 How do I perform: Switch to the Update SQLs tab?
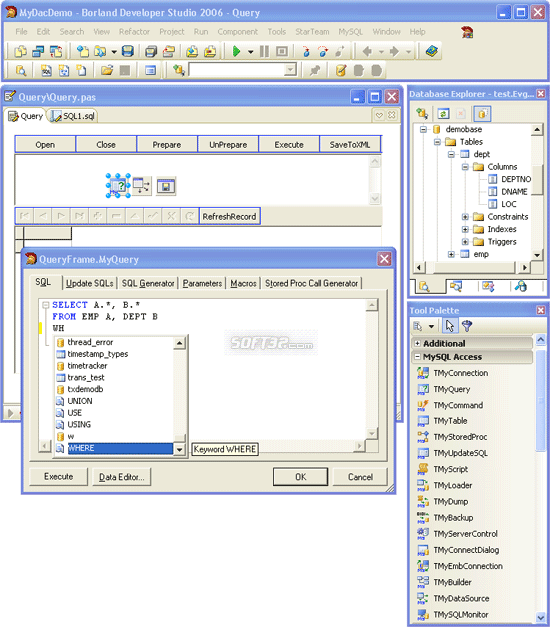pyautogui.click(x=90, y=283)
